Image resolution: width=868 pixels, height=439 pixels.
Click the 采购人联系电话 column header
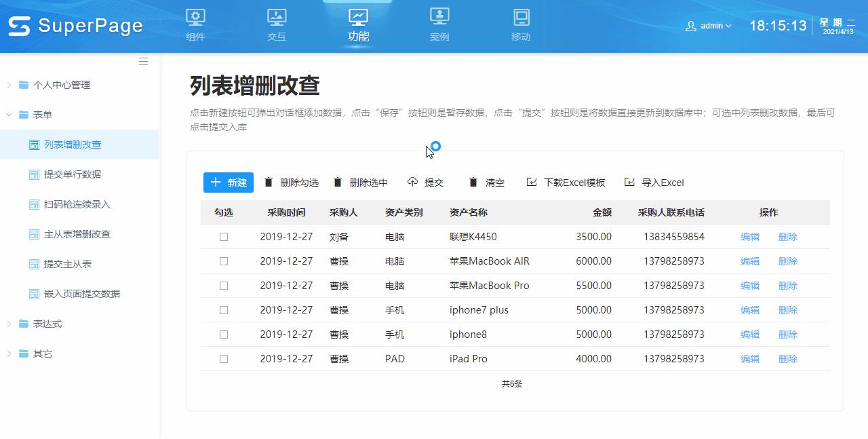[x=671, y=212]
